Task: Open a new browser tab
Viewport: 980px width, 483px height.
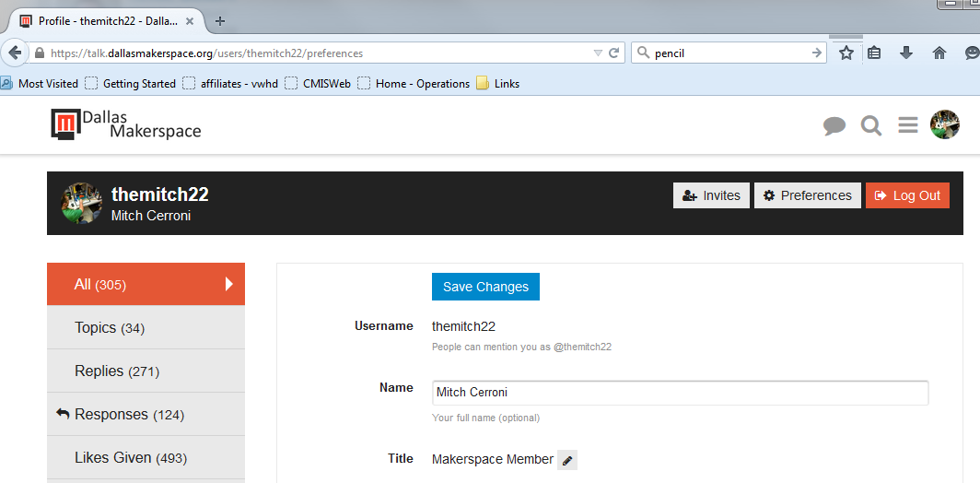Action: 219,20
